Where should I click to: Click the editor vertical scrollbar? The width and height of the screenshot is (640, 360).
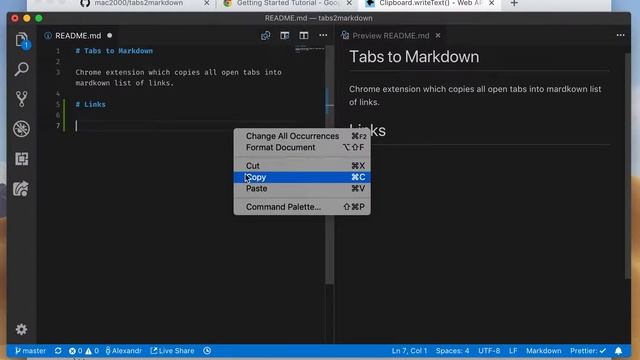330,163
